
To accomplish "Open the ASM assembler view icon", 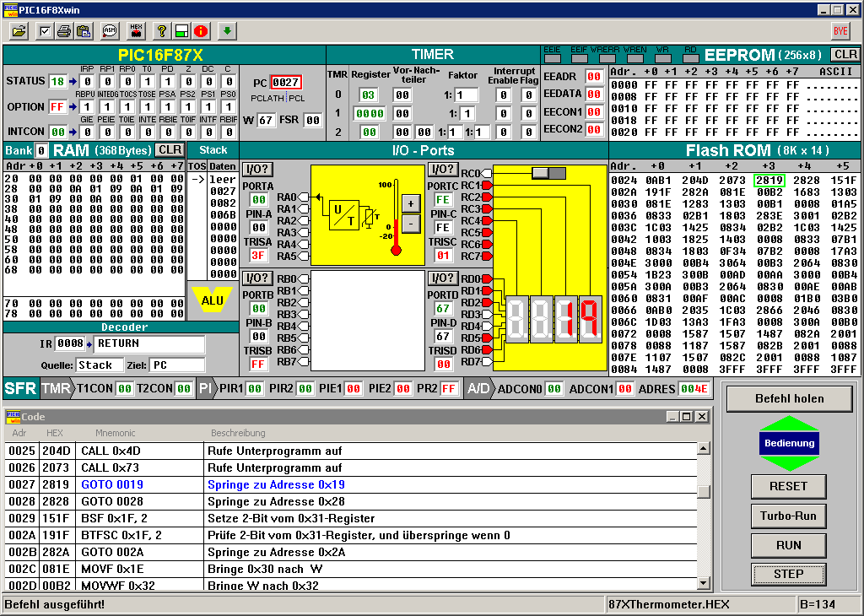I will [110, 31].
